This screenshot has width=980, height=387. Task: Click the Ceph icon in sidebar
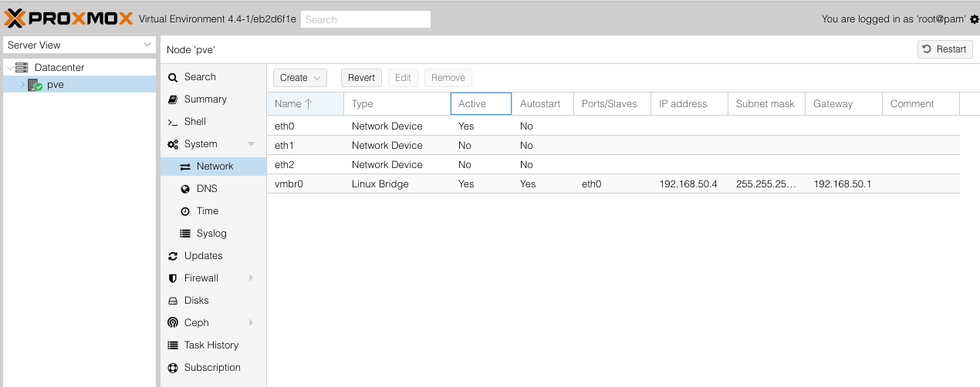click(173, 323)
